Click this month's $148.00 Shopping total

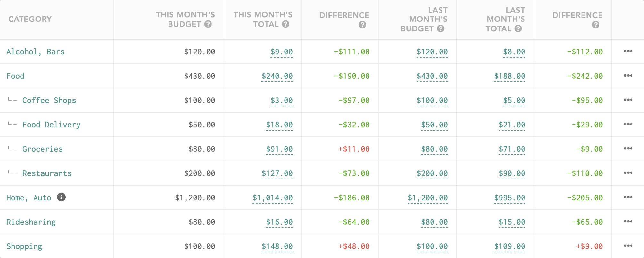pos(277,246)
